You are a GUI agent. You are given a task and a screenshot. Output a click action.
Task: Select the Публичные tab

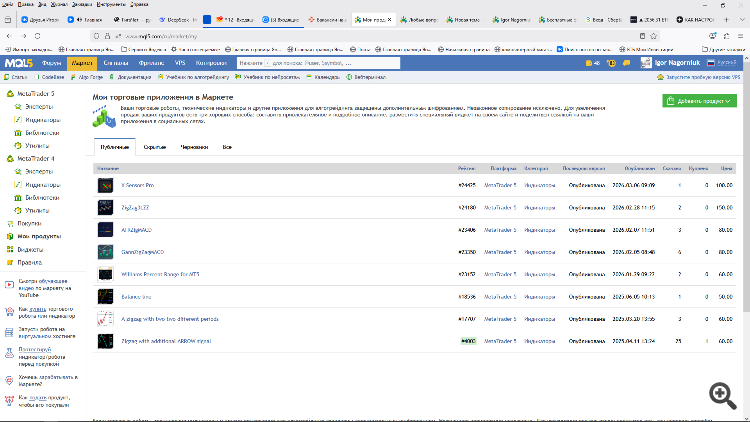click(115, 147)
